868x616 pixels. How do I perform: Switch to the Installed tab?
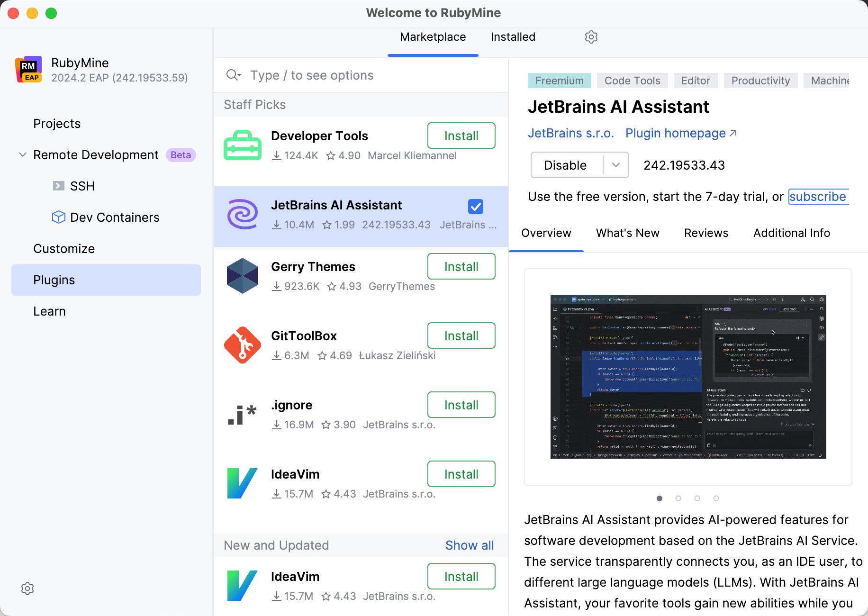pos(513,37)
